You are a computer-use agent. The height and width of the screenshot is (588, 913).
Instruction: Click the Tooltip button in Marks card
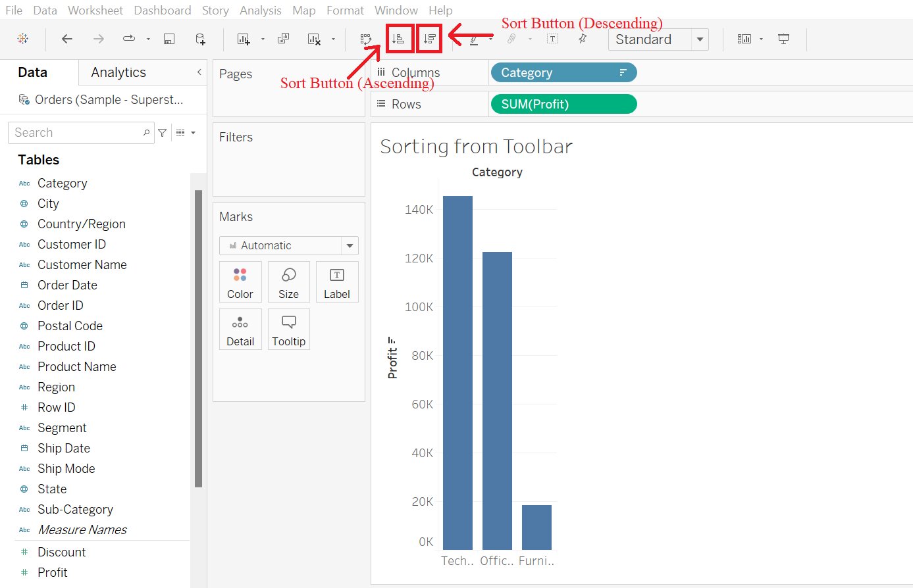pos(288,329)
